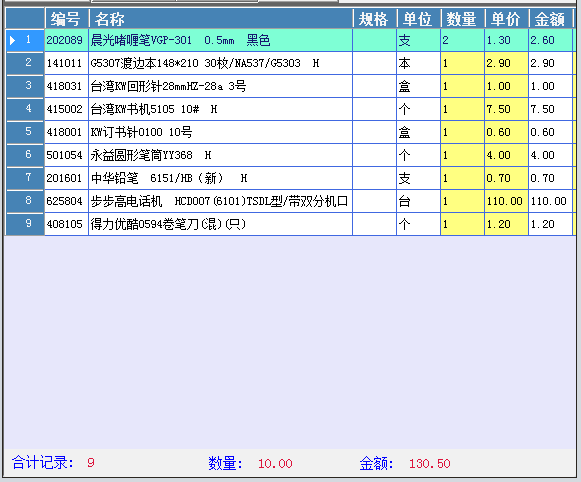This screenshot has height=482, width=581.
Task: Click the 规格 column header
Action: pos(375,19)
